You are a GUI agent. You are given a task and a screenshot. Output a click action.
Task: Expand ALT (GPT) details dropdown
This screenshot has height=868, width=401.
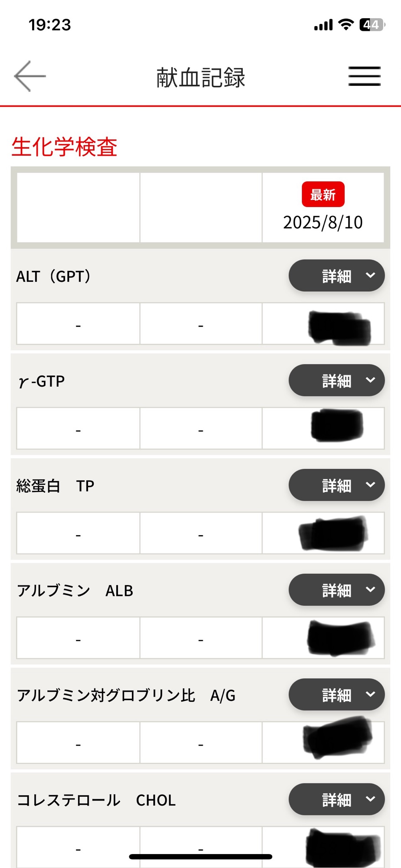336,276
